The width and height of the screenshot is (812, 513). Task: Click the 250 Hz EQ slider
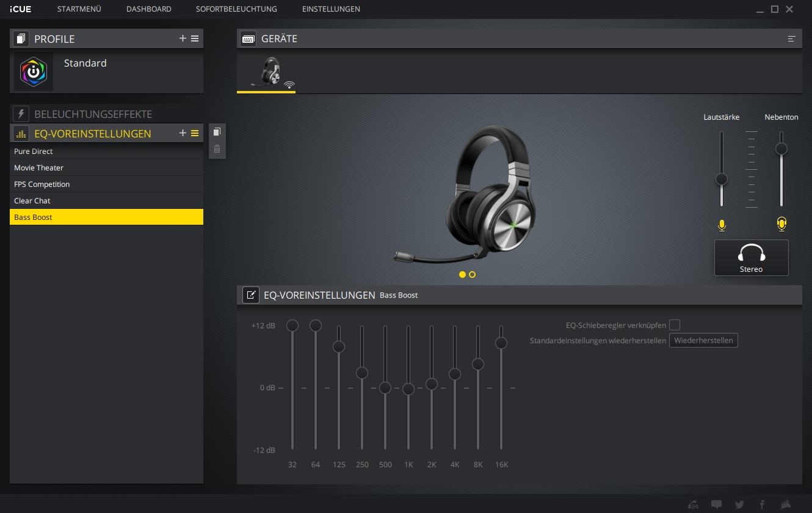click(x=362, y=373)
